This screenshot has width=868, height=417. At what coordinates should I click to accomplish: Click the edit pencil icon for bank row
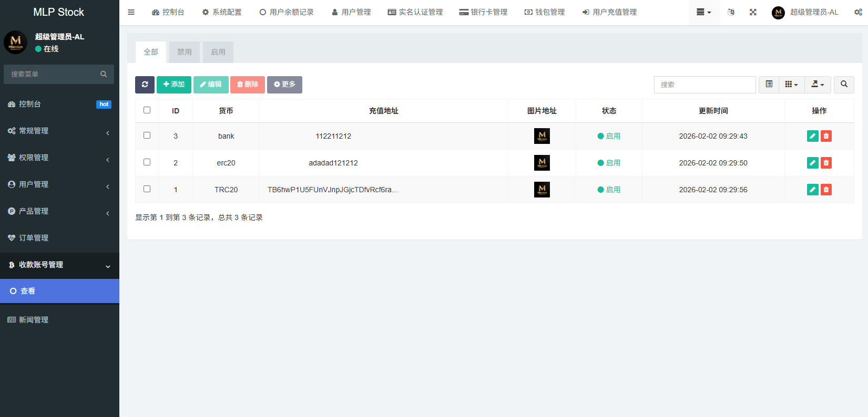pyautogui.click(x=812, y=136)
